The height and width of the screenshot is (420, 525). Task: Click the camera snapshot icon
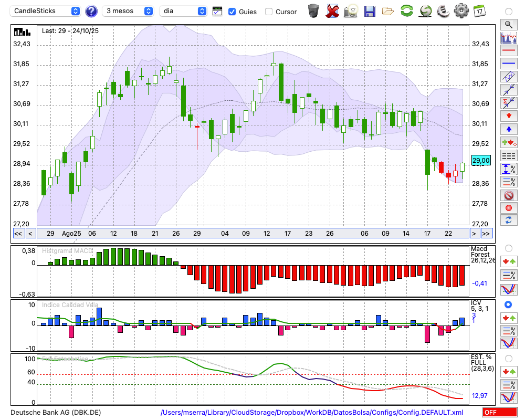pyautogui.click(x=351, y=11)
